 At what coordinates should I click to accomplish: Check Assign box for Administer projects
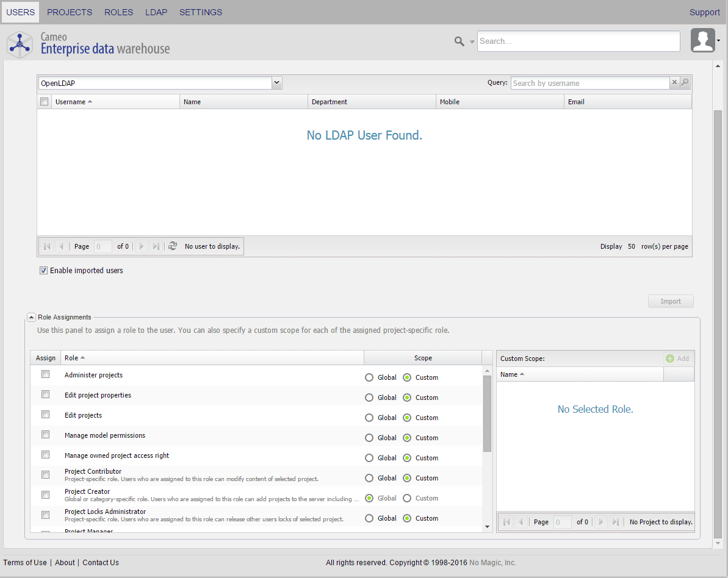tap(46, 374)
